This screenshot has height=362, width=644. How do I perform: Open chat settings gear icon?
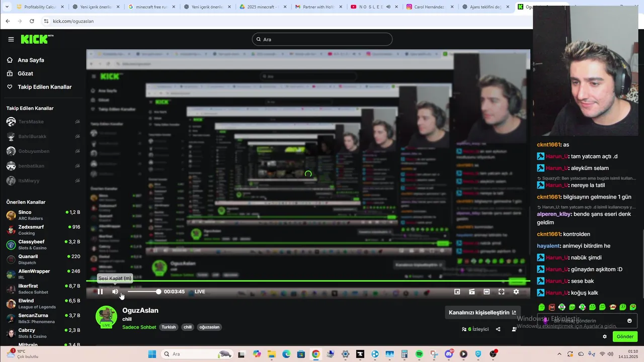point(605,336)
